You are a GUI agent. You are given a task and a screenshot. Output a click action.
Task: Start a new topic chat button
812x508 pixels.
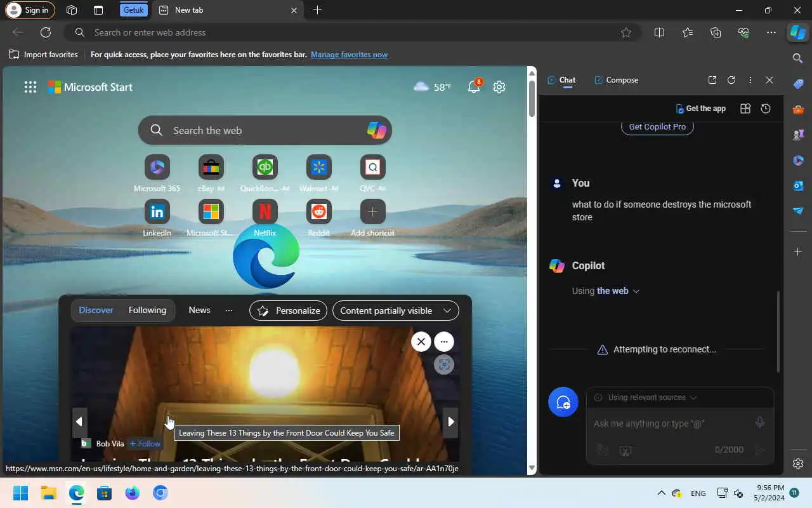coord(563,402)
